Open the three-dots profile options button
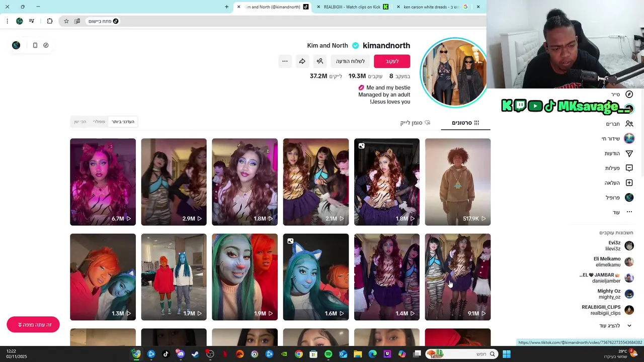 [x=285, y=61]
